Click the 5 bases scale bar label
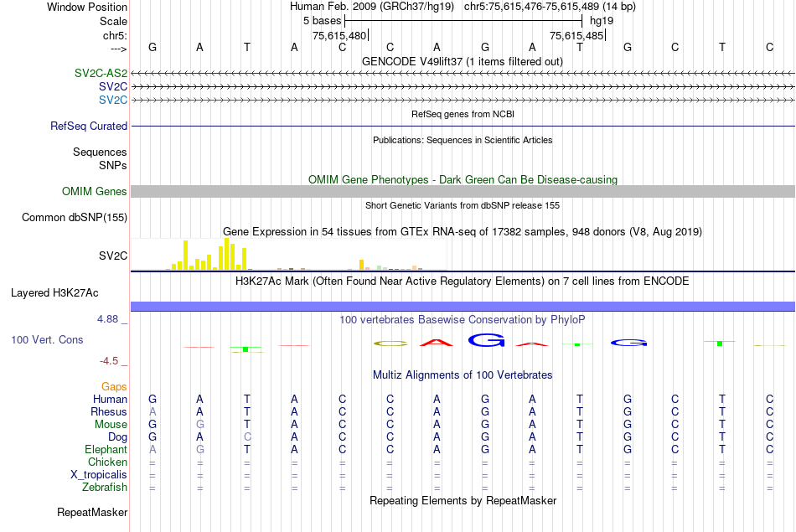The height and width of the screenshot is (532, 796). pyautogui.click(x=323, y=21)
